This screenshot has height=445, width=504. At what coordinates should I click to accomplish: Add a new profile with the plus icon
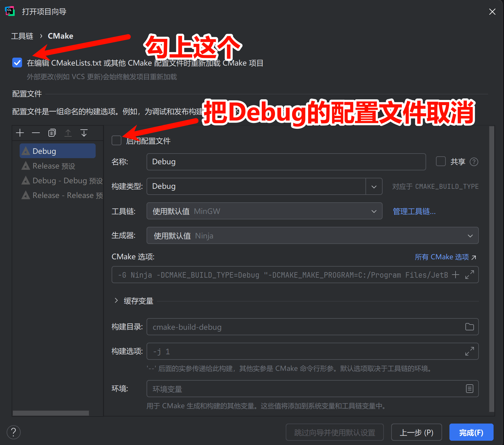[20, 133]
